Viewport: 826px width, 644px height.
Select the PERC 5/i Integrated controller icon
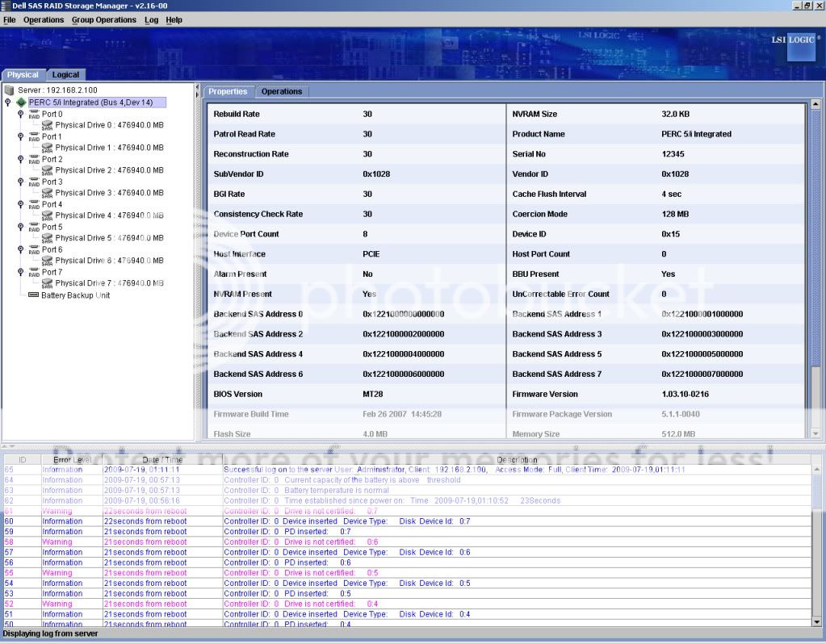(21, 102)
